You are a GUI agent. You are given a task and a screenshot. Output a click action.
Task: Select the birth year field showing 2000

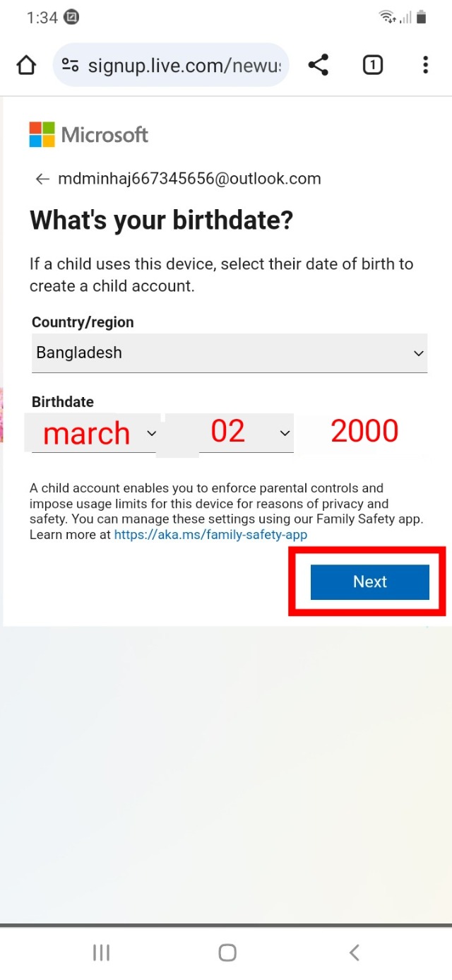click(x=364, y=430)
